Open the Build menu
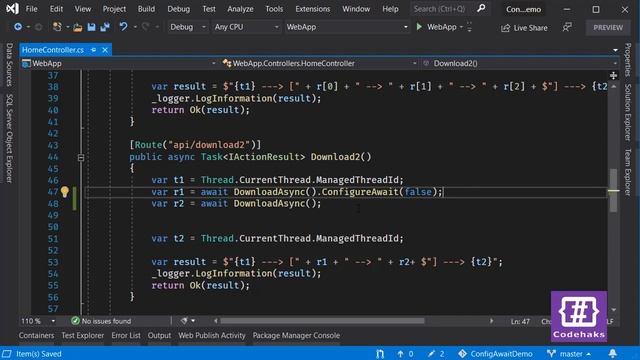This screenshot has width=640, height=360. (146, 9)
